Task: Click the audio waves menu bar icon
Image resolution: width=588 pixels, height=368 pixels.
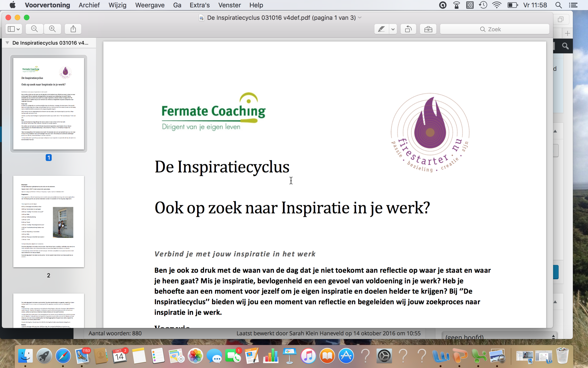Action: point(470,5)
